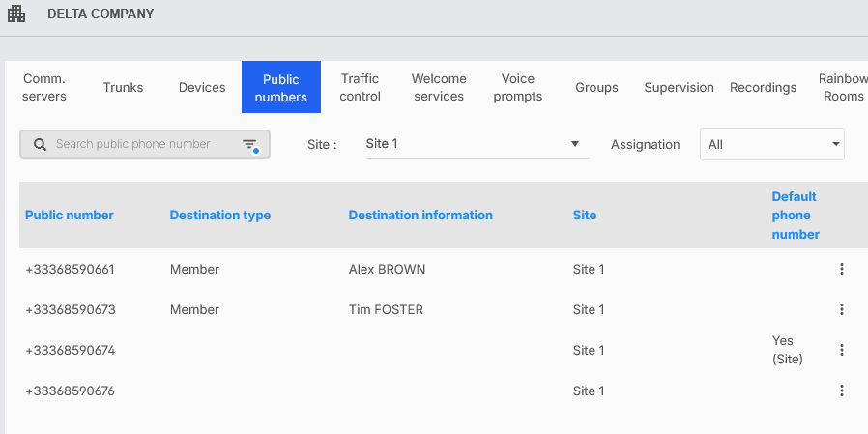Open the Recordings tab
This screenshot has height=434, width=868.
763,88
